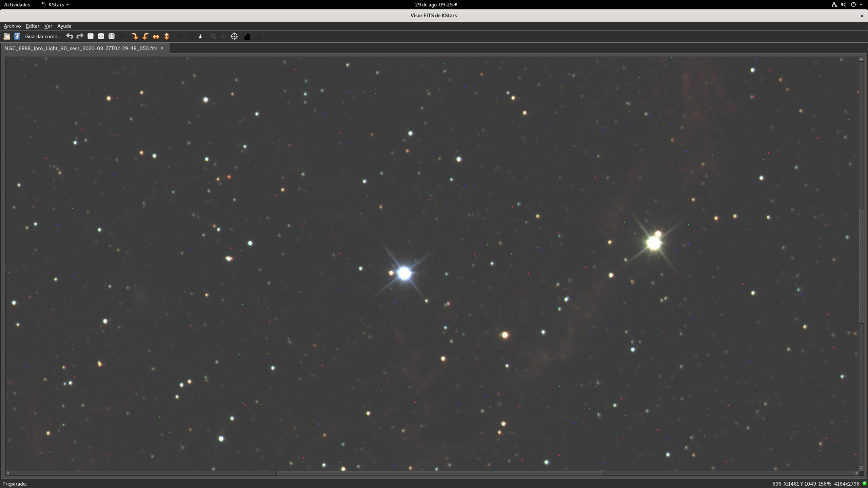Rotate the image left

(145, 36)
